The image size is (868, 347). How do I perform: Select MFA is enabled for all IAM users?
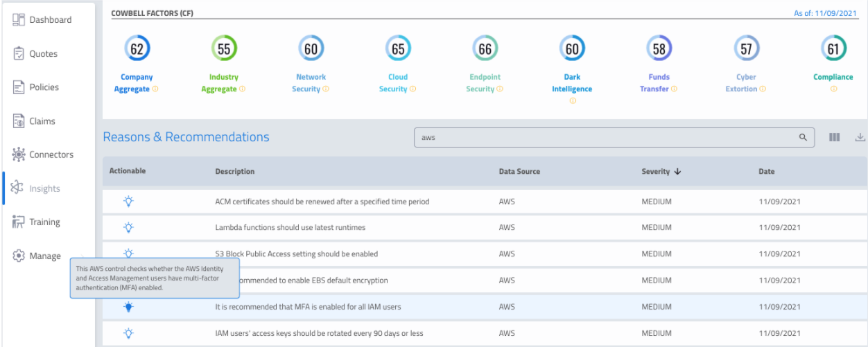(x=308, y=307)
